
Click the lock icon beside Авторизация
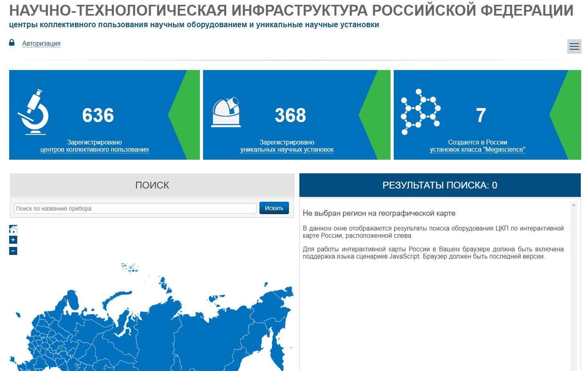pos(12,42)
